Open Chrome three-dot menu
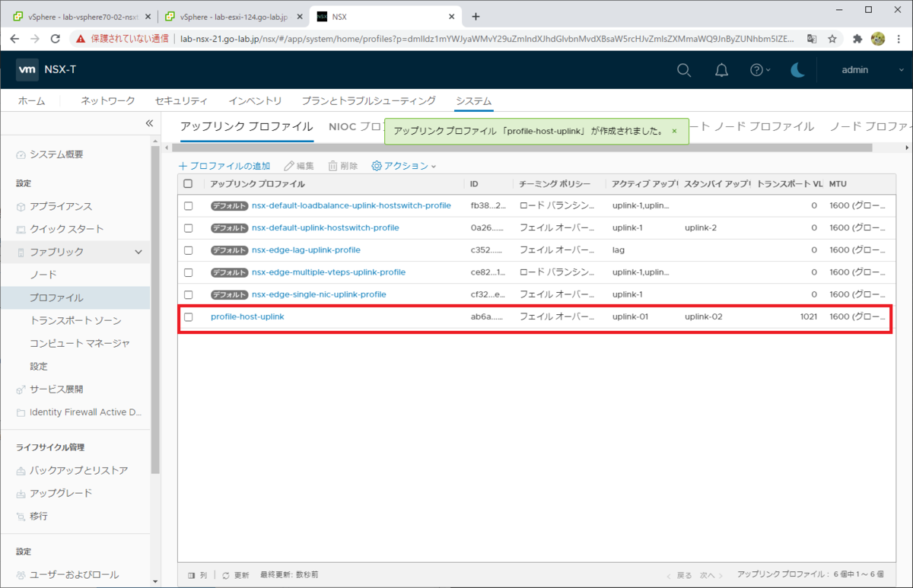This screenshot has width=913, height=588. [x=899, y=38]
